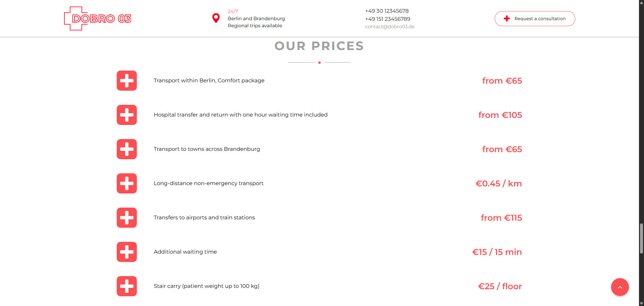Image resolution: width=644 pixels, height=306 pixels.
Task: Click the scrollbar down arrow
Action: pyautogui.click(x=641, y=304)
